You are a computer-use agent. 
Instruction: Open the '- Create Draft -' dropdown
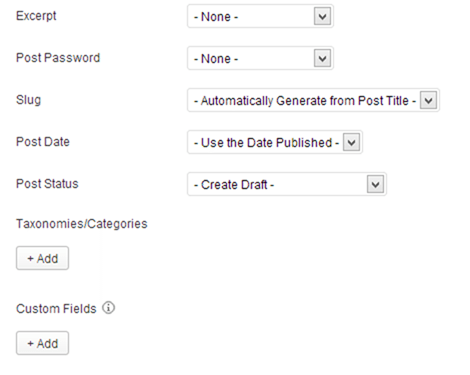coord(287,184)
